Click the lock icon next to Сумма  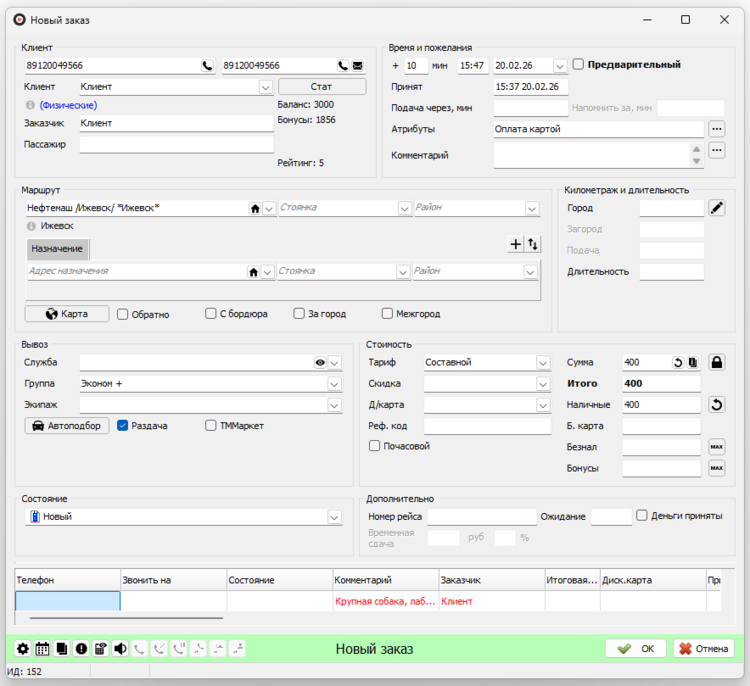(716, 362)
